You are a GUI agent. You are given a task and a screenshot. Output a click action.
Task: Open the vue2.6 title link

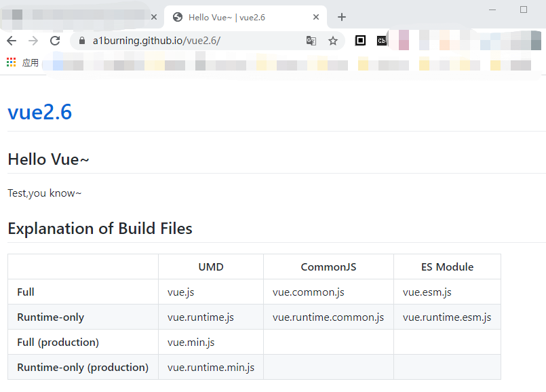tap(40, 112)
